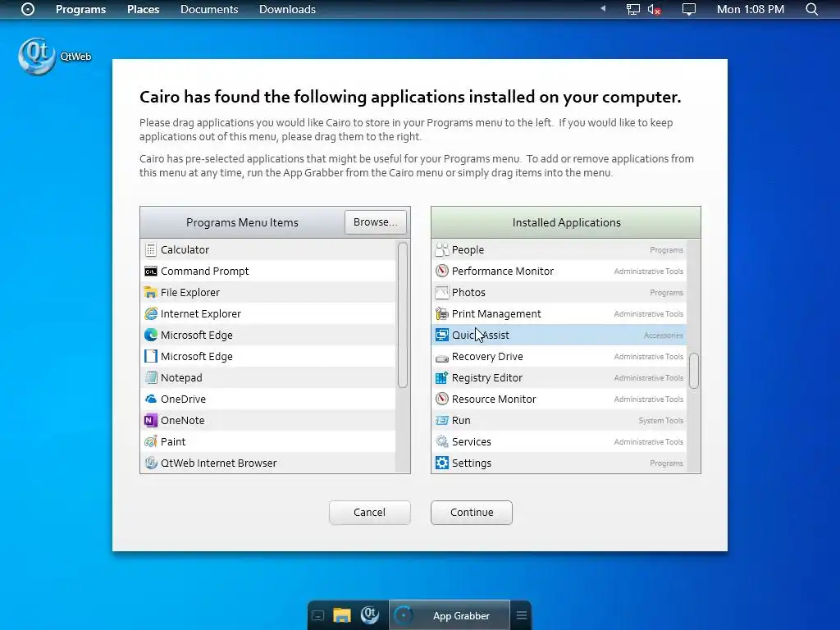
Task: Click the App Grabber taskbar item
Action: coord(450,615)
